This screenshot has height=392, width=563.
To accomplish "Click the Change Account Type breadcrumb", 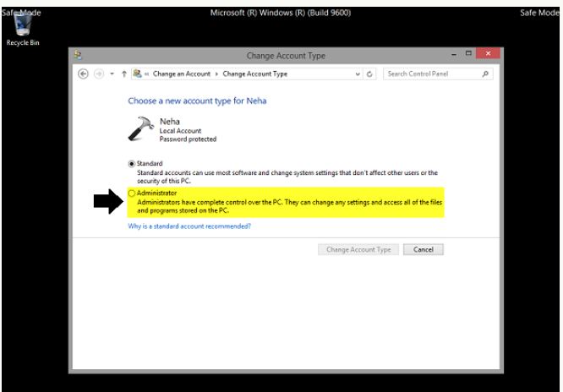I will tap(255, 74).
